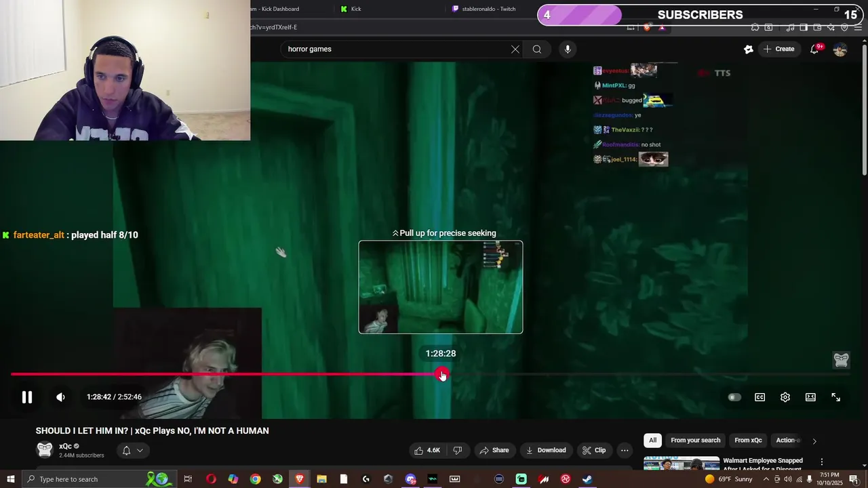Viewport: 868px width, 488px height.
Task: Open Opera browser from taskbar
Action: (211, 479)
